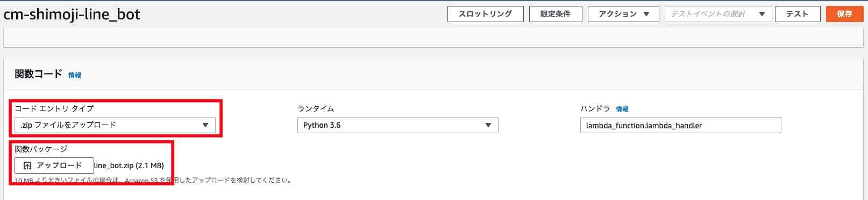Click the 関数コード section heading
Image resolution: width=868 pixels, height=200 pixels.
39,74
